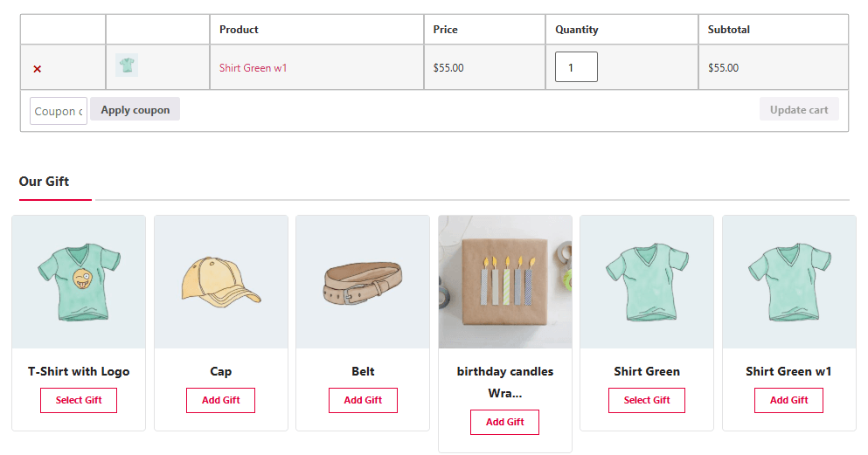The height and width of the screenshot is (455, 868).
Task: Focus the quantity field showing 1
Action: pyautogui.click(x=576, y=67)
